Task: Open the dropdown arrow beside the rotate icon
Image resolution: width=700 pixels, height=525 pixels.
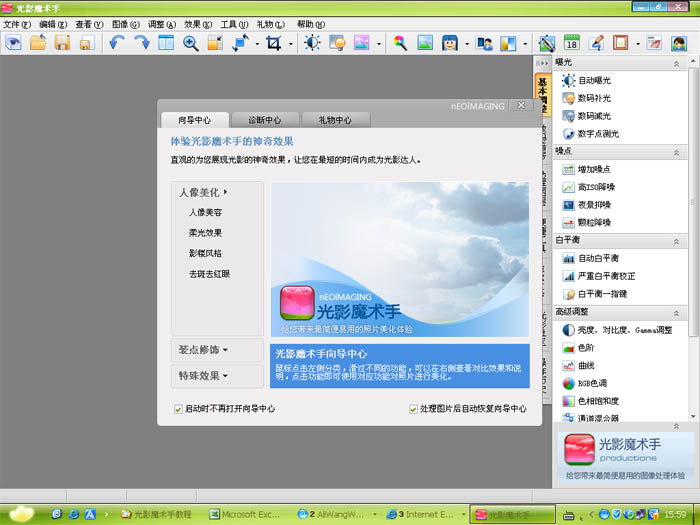Action: tap(257, 44)
